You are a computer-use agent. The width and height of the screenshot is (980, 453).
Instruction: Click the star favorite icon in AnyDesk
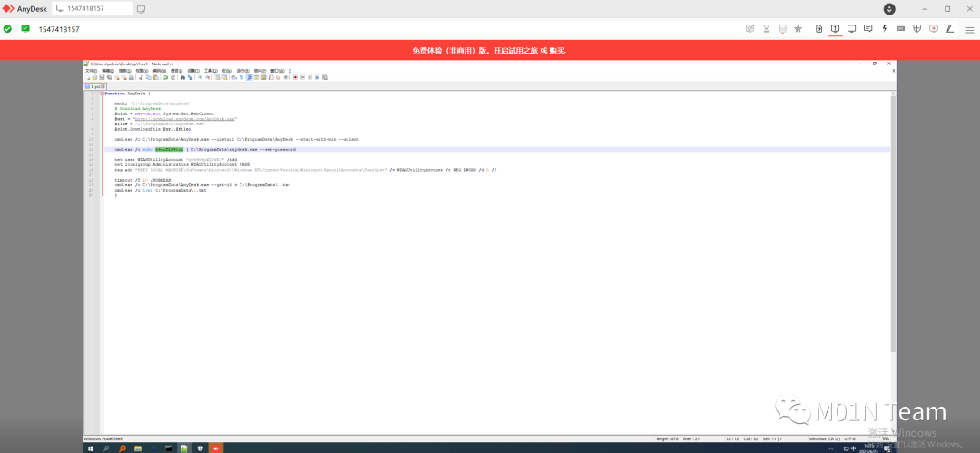click(x=798, y=29)
